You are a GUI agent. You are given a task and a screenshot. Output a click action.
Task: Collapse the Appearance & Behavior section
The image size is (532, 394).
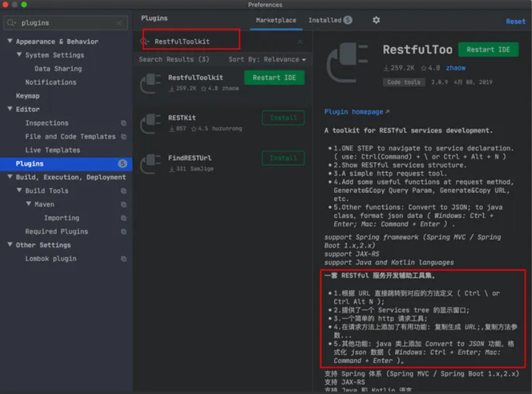(10, 41)
